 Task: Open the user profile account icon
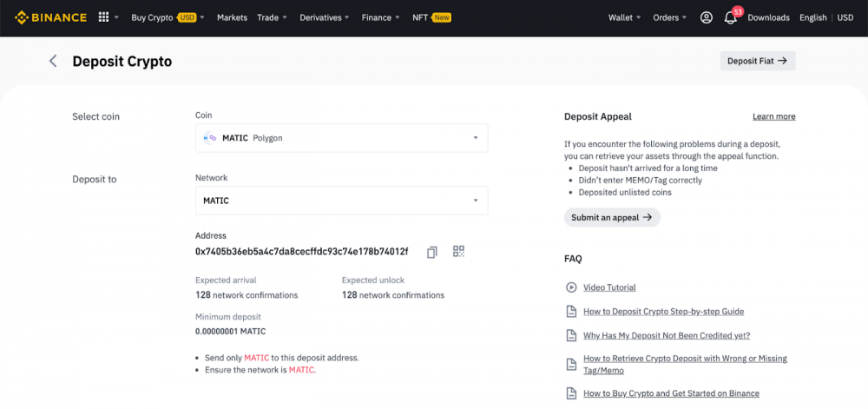707,17
